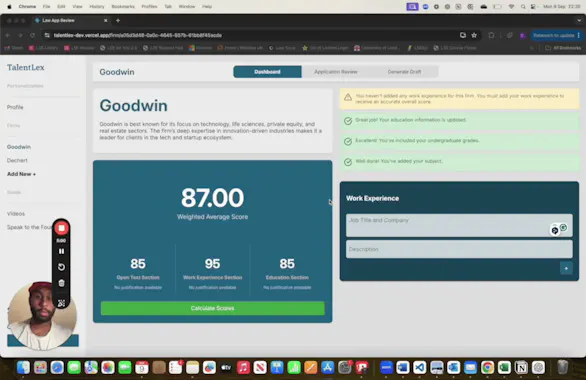Open Messages from the dock

[74, 368]
